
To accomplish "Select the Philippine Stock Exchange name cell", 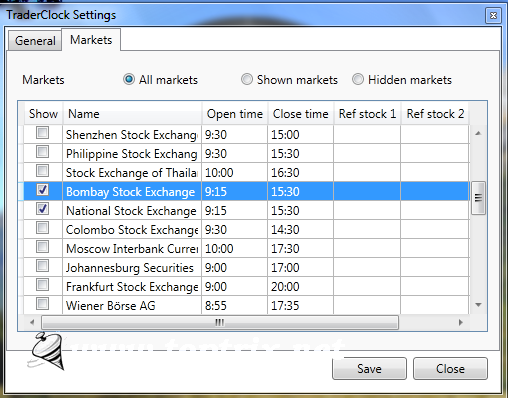I will [132, 153].
